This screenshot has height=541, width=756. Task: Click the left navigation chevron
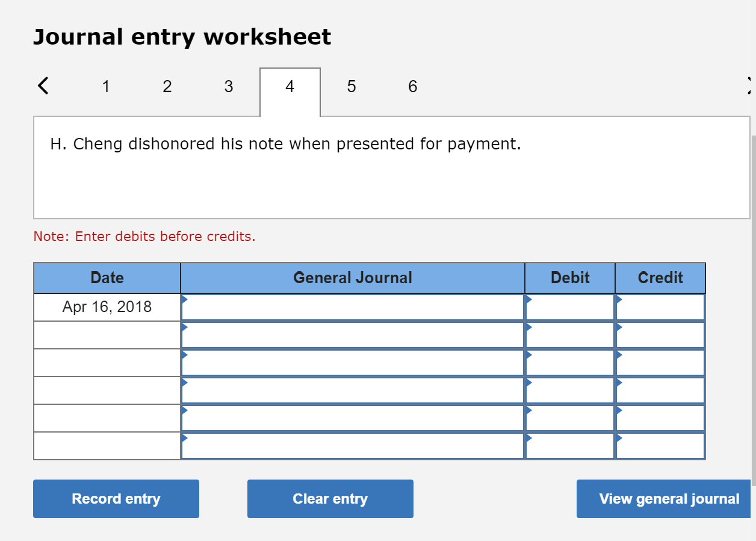tap(42, 86)
